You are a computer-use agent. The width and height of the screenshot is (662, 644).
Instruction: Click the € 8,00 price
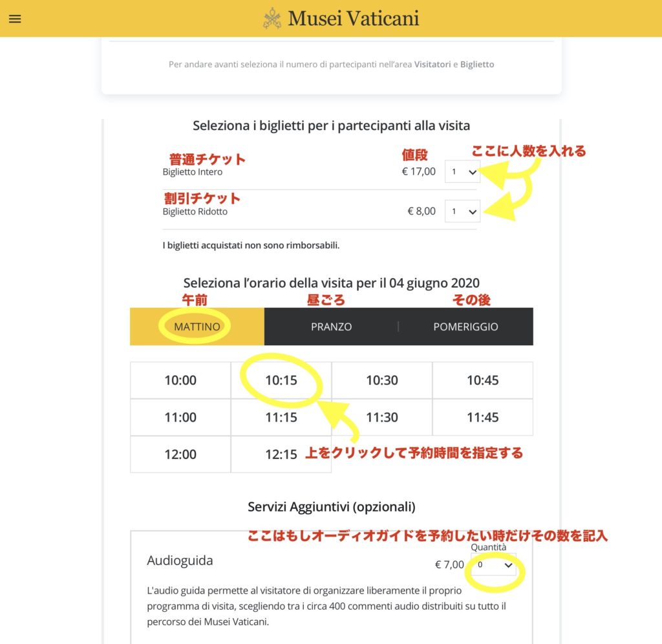[422, 211]
